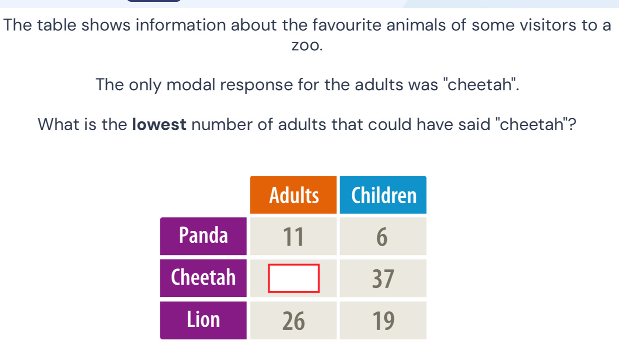
Task: Click the Panda row label
Action: (x=203, y=236)
